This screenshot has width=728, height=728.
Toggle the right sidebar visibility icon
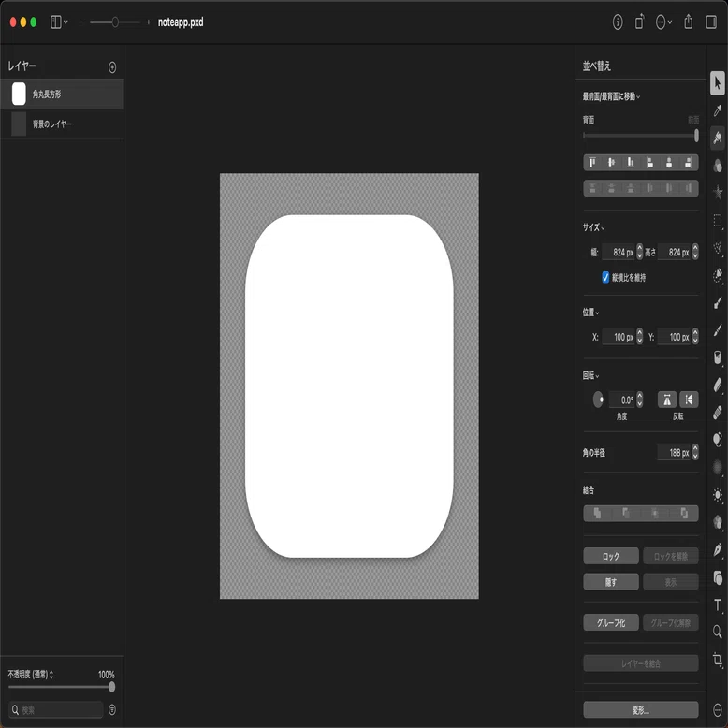(711, 22)
